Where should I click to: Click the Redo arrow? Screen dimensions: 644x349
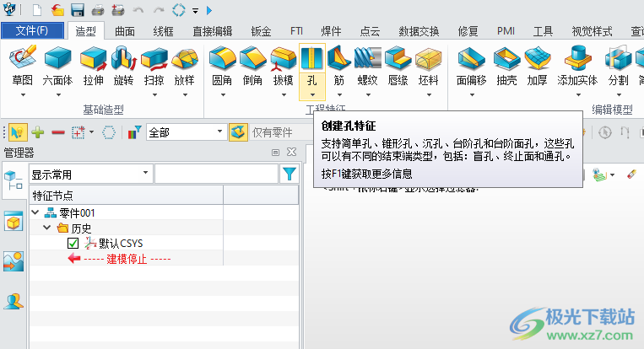(x=159, y=10)
